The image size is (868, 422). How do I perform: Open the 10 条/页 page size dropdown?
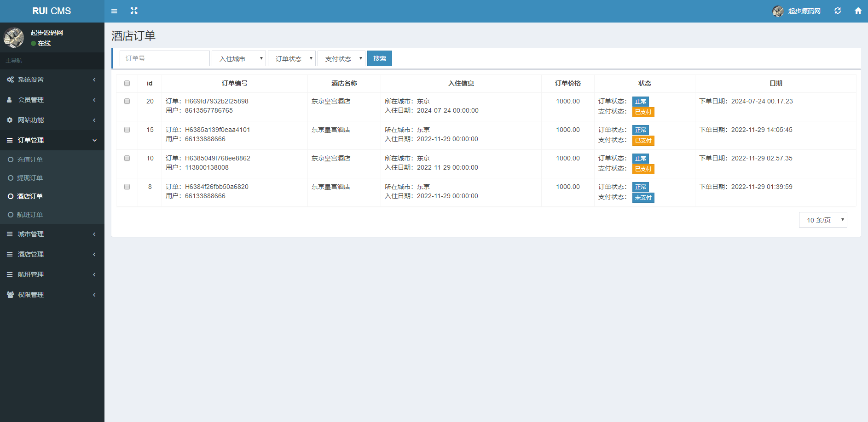click(823, 220)
